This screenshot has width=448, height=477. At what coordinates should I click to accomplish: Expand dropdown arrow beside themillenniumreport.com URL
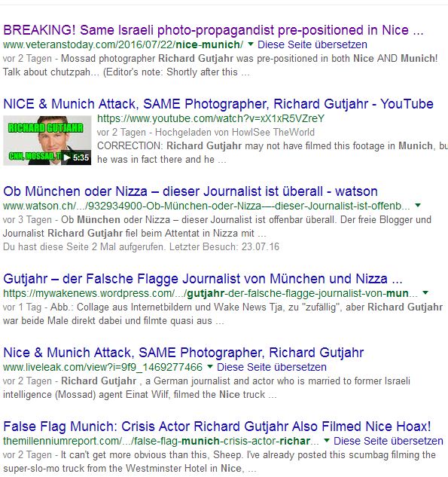327,441
